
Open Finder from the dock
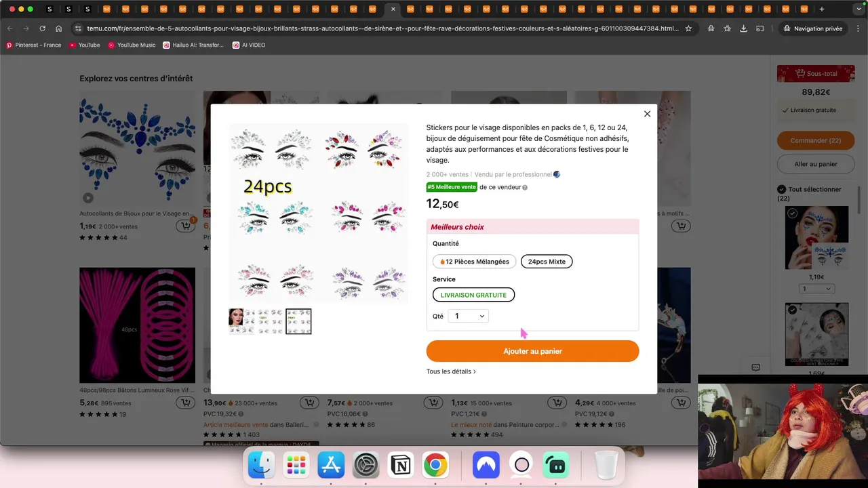click(262, 465)
